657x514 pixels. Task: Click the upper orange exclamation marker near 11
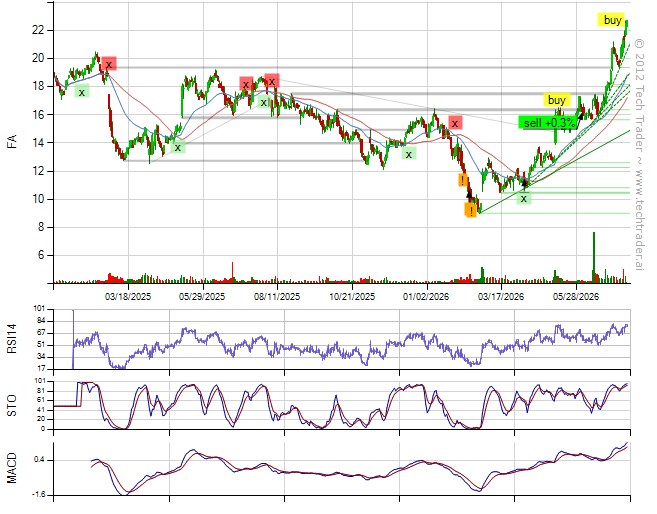462,180
